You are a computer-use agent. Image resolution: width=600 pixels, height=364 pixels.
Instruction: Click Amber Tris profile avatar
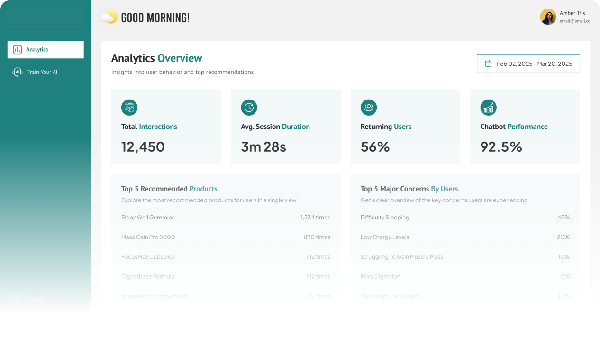coord(548,17)
